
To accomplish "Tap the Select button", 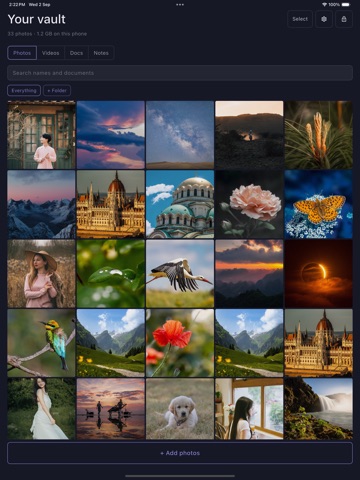I will [x=300, y=19].
